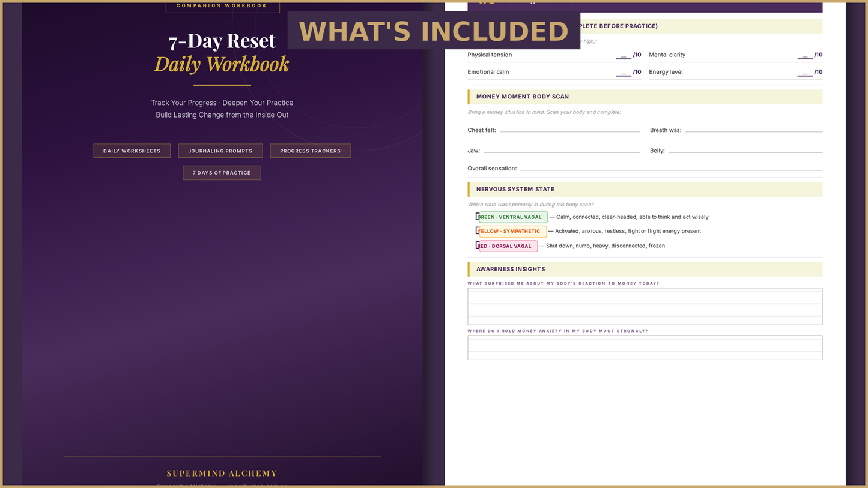
Task: Tick the Green Ventral Vagal checkbox
Action: coord(478,217)
